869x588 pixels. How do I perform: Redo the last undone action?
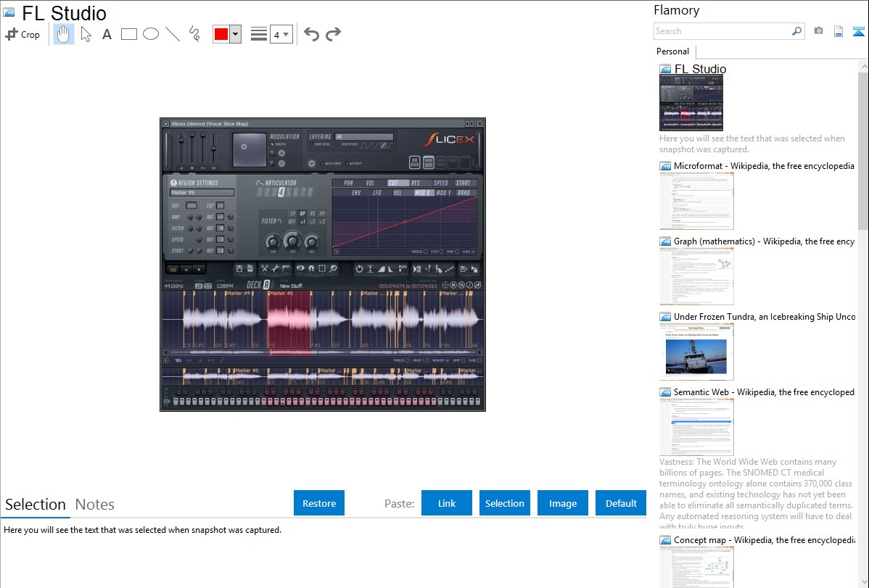click(x=334, y=34)
